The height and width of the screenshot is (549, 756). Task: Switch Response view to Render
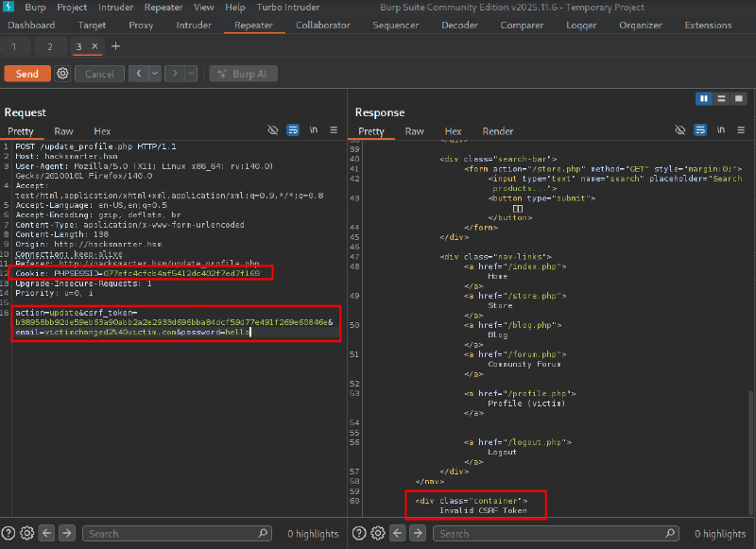pyautogui.click(x=498, y=131)
